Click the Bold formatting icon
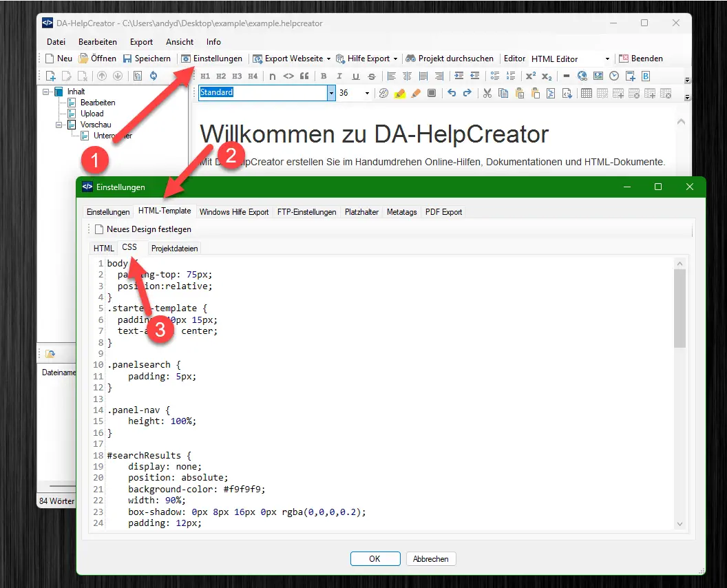 click(322, 76)
